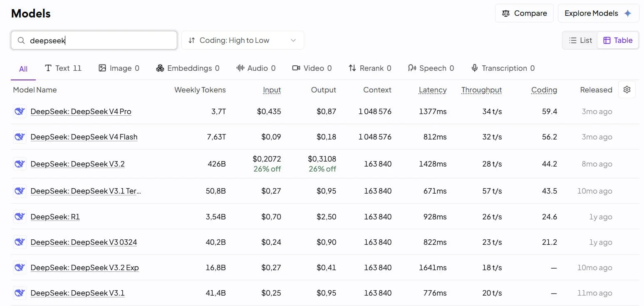Click the DeepSeek V4 Flash whale logo icon
The height and width of the screenshot is (306, 644).
20,137
